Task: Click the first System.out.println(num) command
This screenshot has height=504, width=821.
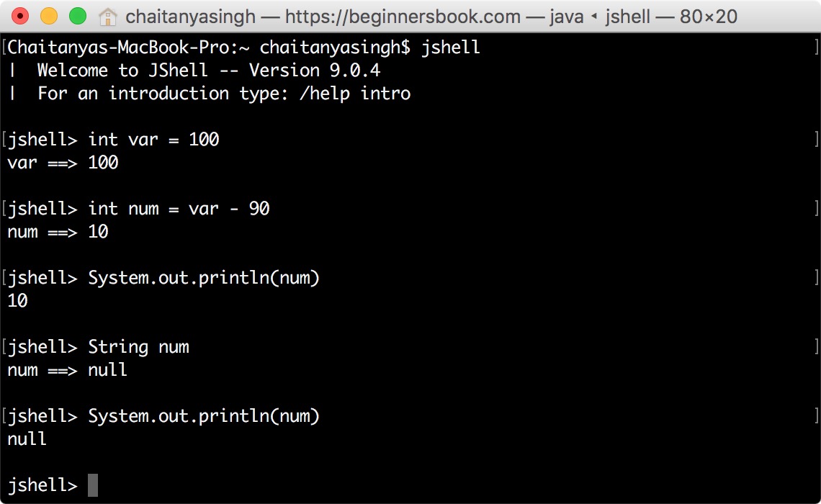Action: (x=204, y=278)
